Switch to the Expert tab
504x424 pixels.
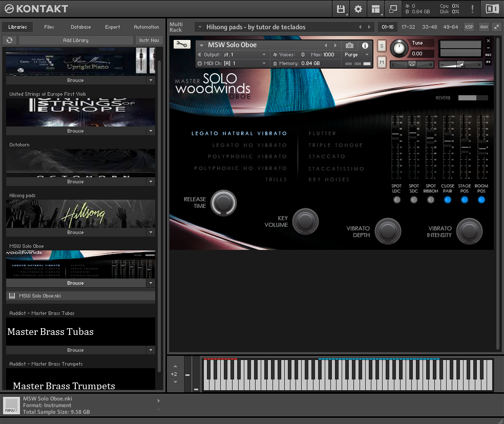113,27
